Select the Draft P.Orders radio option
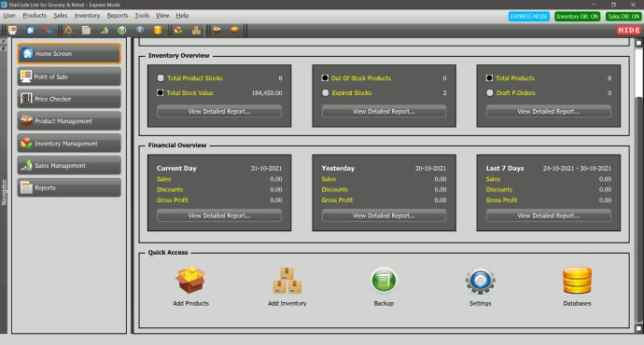The height and width of the screenshot is (345, 644). (x=490, y=92)
